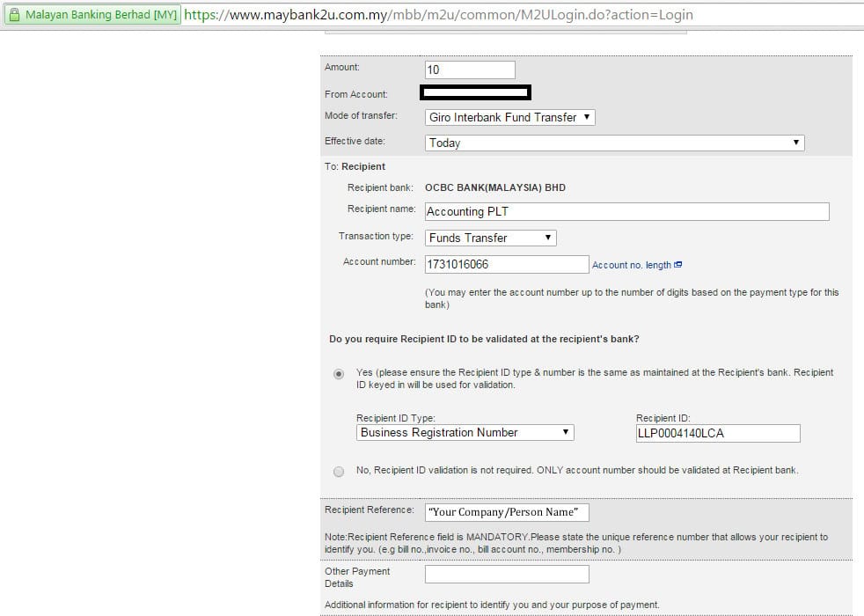864x616 pixels.
Task: Click the redacted From Account field
Action: [475, 92]
